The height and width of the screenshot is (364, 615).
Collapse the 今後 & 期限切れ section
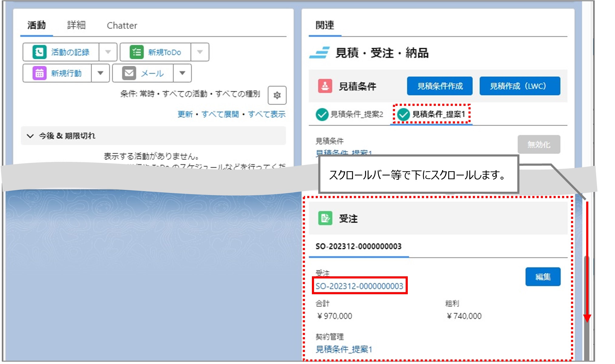pyautogui.click(x=30, y=136)
